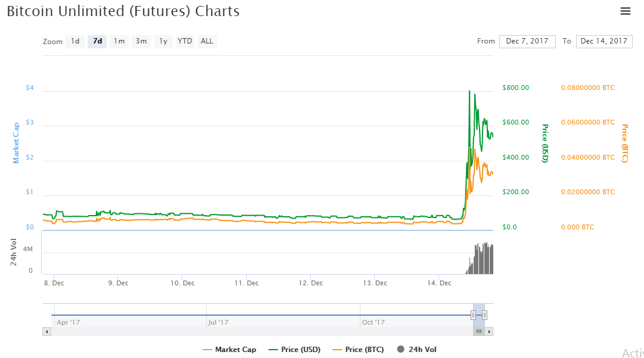Toggle the Market Cap series in legend
The width and height of the screenshot is (644, 358).
click(x=229, y=350)
